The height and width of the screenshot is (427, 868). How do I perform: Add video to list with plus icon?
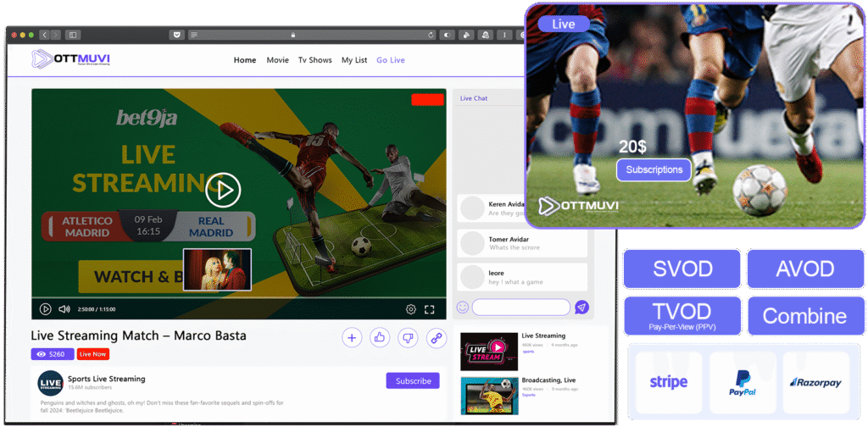click(352, 337)
